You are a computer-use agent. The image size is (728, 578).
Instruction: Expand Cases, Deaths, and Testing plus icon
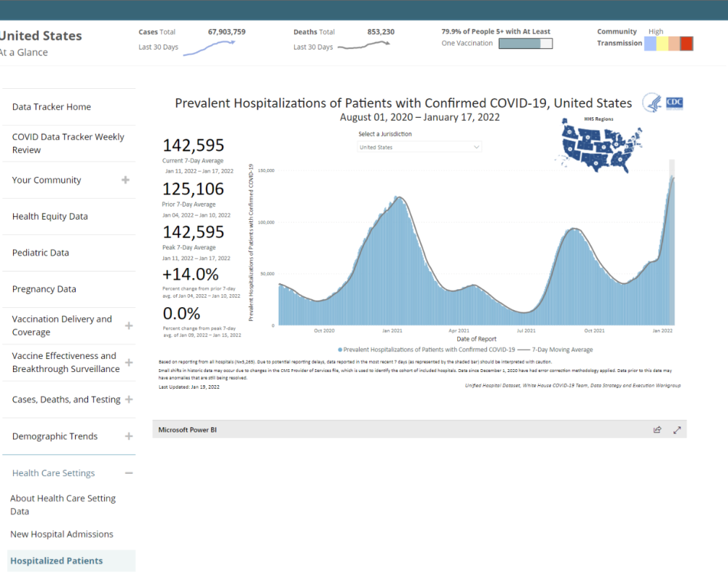coord(128,399)
